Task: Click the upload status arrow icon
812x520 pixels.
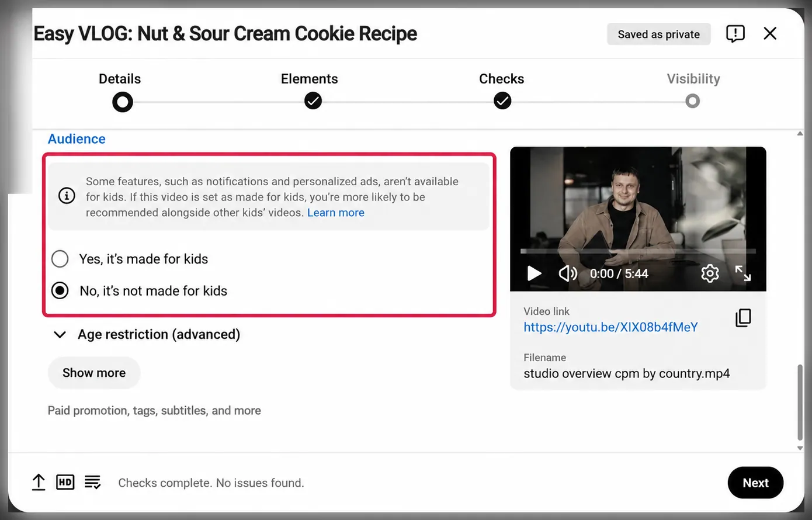Action: pos(39,483)
